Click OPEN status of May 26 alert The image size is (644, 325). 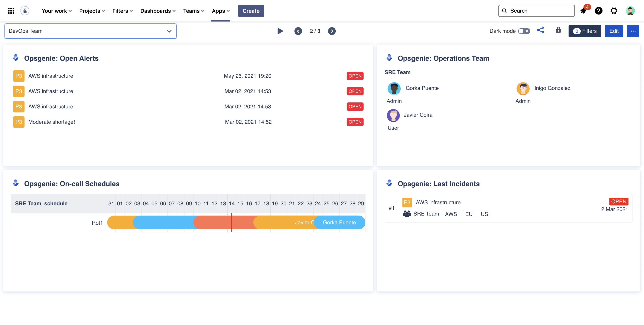tap(355, 76)
